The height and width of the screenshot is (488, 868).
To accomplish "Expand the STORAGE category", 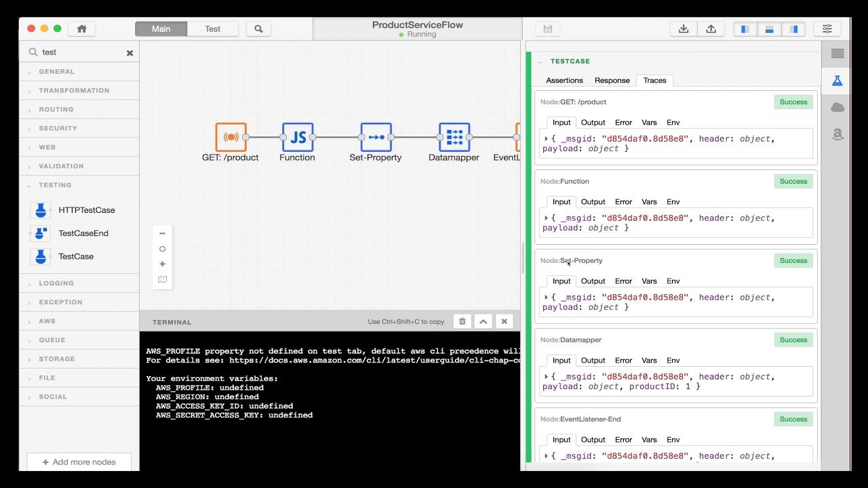I will point(79,360).
